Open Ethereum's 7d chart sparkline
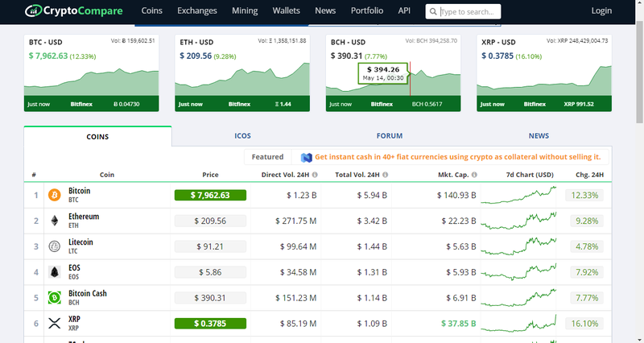Screen dimensions: 644x343 coord(518,221)
